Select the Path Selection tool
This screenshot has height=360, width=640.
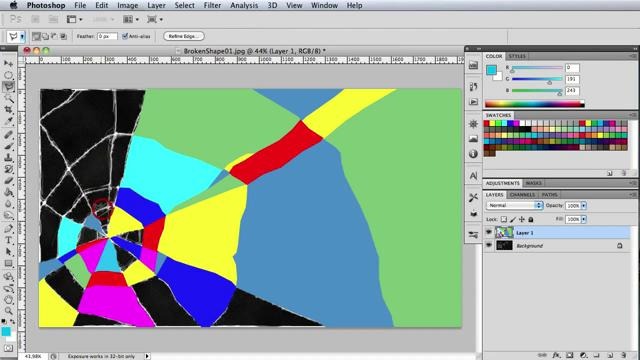[x=8, y=252]
